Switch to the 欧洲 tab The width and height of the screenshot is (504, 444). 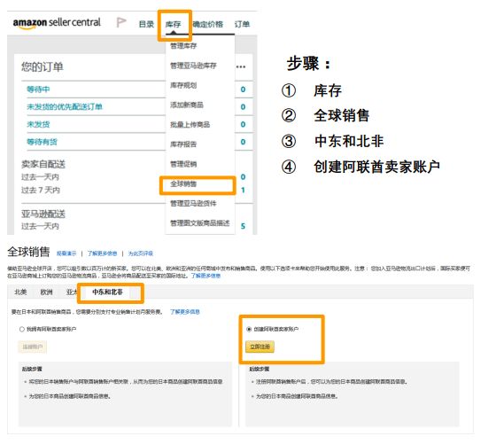tap(46, 292)
